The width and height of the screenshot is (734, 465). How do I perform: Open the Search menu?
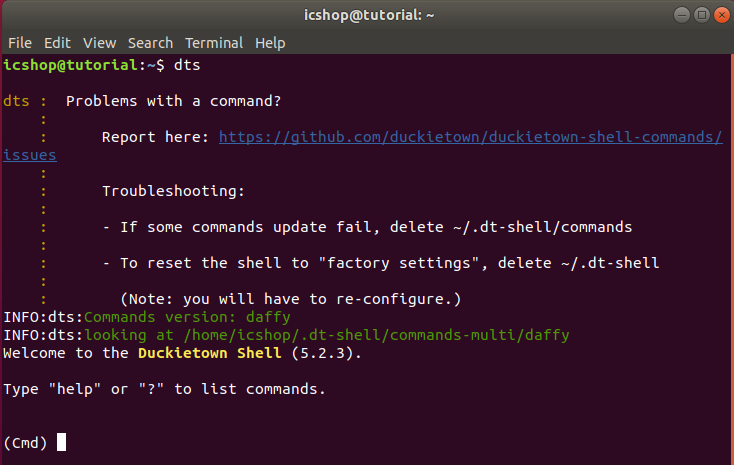150,43
